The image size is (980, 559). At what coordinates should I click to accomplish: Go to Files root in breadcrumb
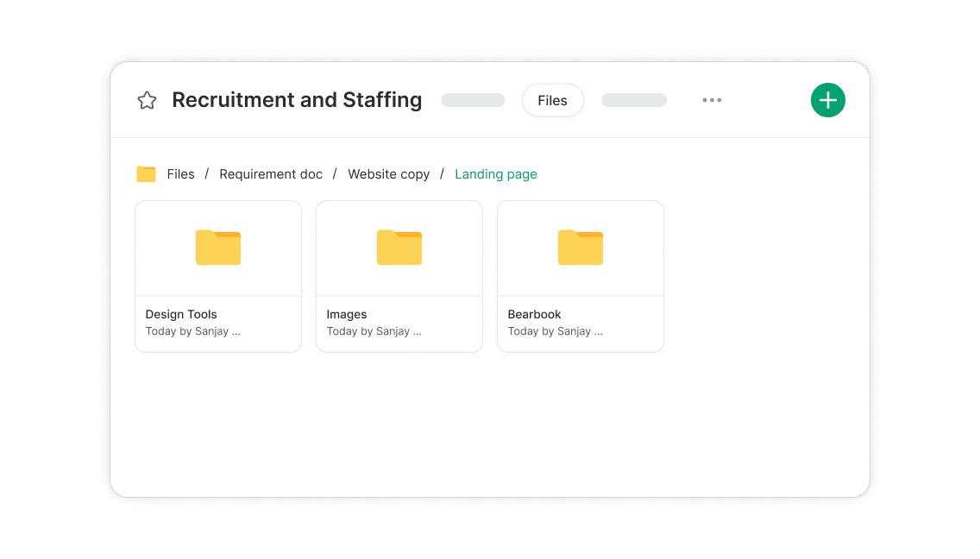click(x=180, y=174)
